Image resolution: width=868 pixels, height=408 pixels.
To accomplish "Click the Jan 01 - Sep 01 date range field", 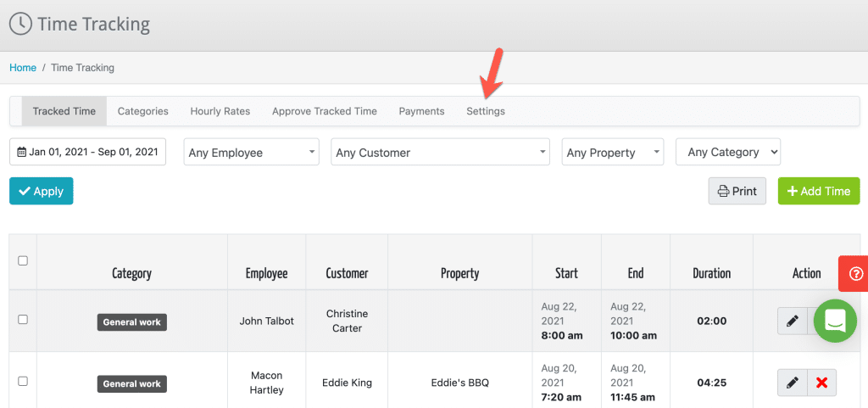I will (x=87, y=152).
